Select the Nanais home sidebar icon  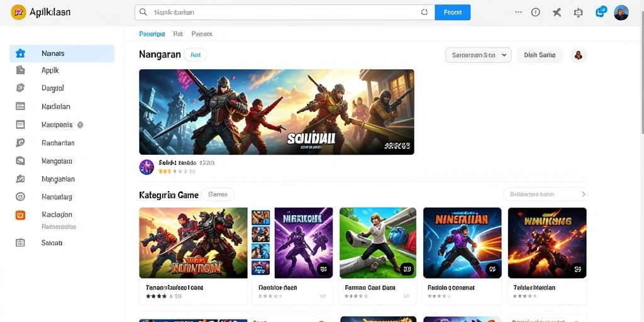(20, 53)
